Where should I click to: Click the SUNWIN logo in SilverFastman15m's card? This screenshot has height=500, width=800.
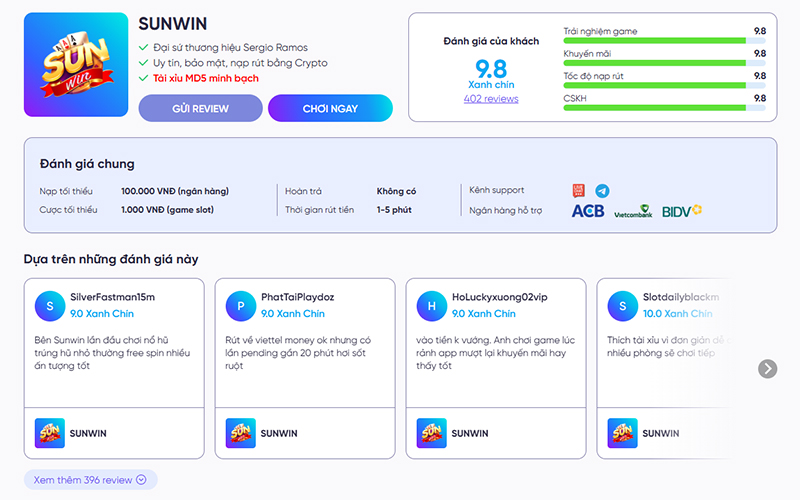tap(50, 433)
